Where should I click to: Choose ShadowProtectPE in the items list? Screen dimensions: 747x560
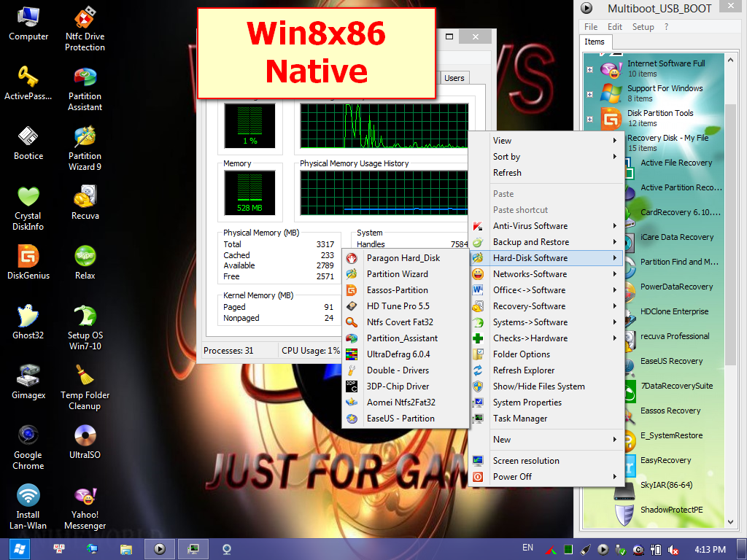(671, 510)
